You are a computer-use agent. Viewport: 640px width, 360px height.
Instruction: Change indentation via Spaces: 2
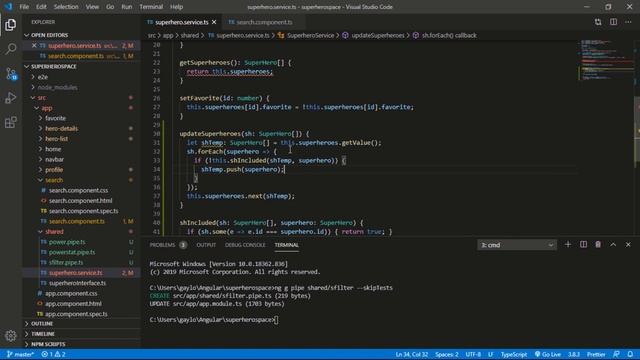pos(447,354)
